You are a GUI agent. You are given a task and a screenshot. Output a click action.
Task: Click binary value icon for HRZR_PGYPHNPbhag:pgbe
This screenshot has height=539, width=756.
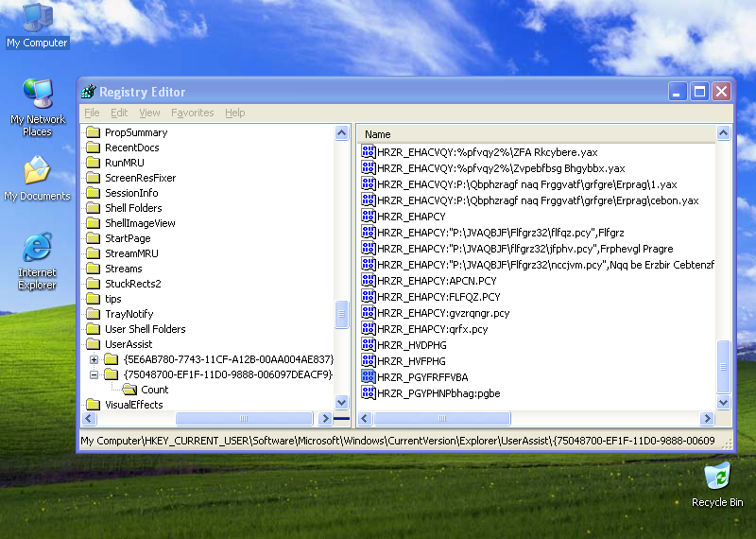pos(369,392)
